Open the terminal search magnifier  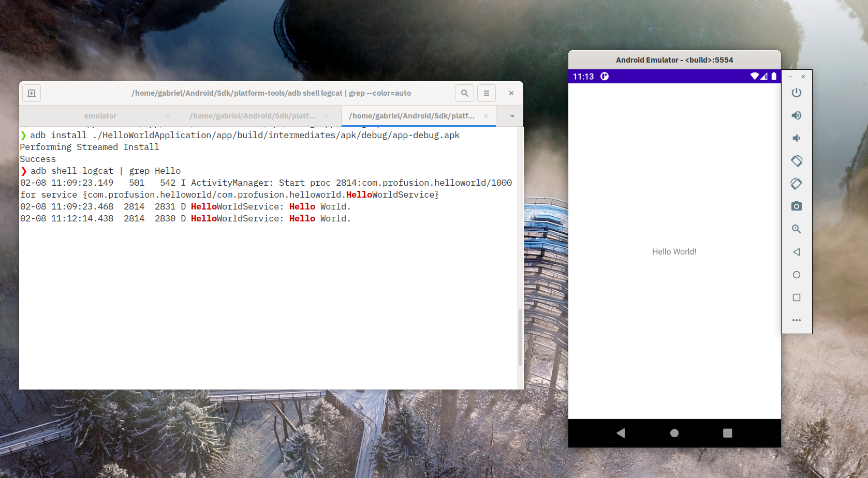coord(465,93)
